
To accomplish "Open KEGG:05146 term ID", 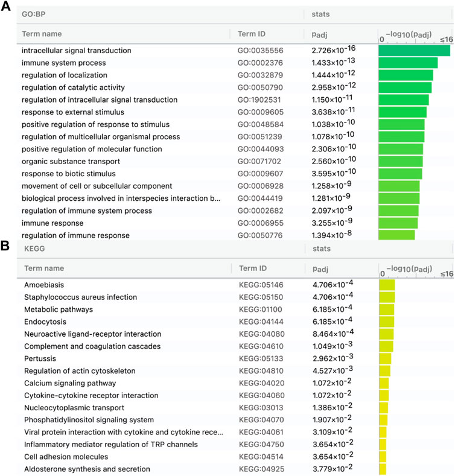I will [261, 285].
